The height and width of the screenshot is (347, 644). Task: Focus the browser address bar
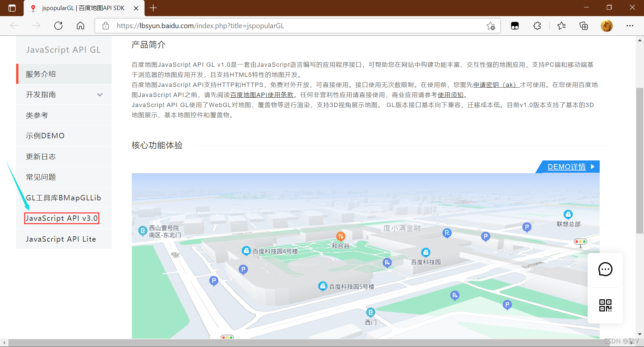point(298,26)
